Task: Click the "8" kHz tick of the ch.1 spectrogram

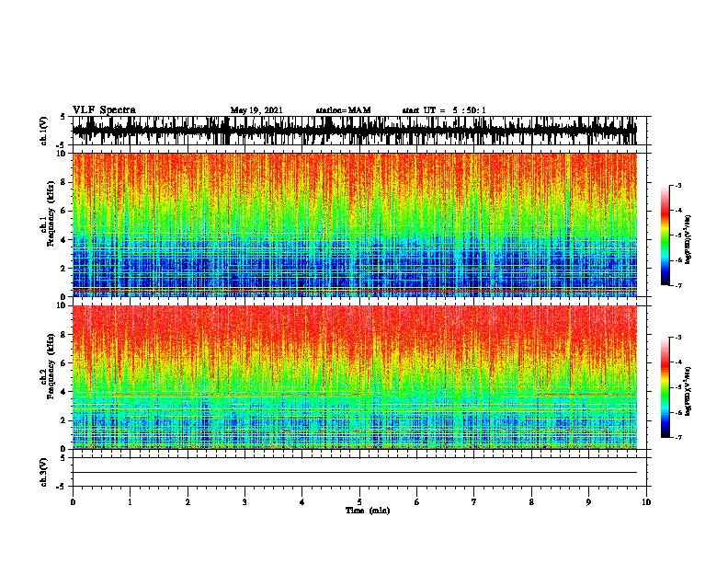Action: click(x=63, y=182)
